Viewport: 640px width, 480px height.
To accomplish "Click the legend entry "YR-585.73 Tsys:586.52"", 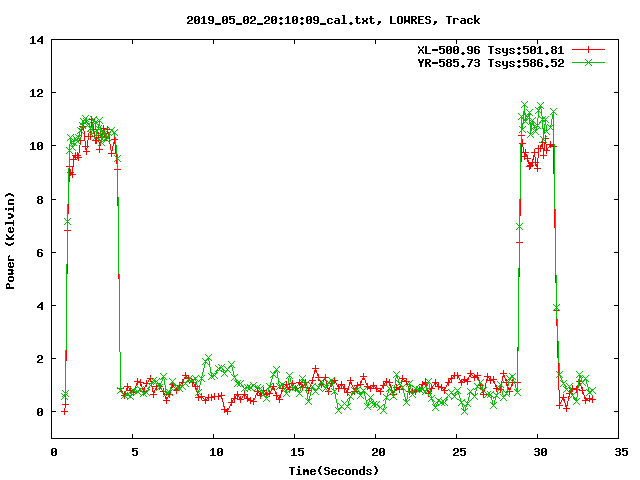I will click(491, 63).
